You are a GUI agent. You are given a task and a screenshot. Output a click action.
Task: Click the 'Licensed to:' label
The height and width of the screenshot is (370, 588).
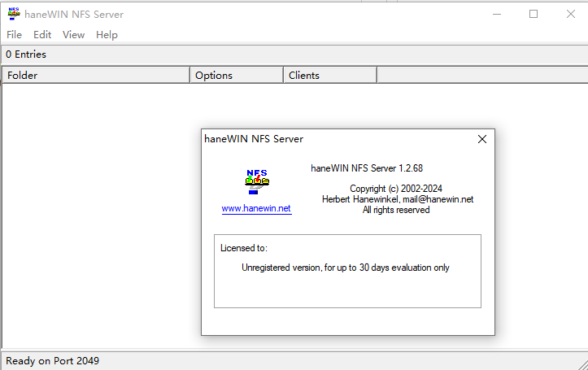coord(244,248)
